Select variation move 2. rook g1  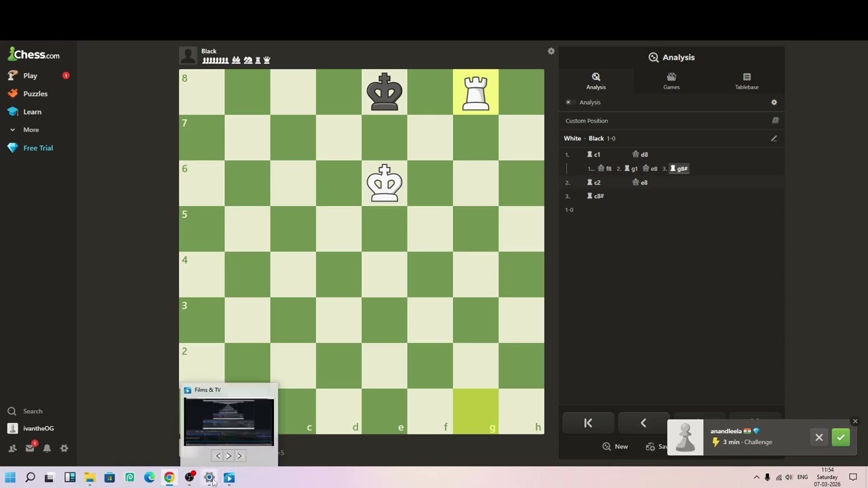pos(631,169)
